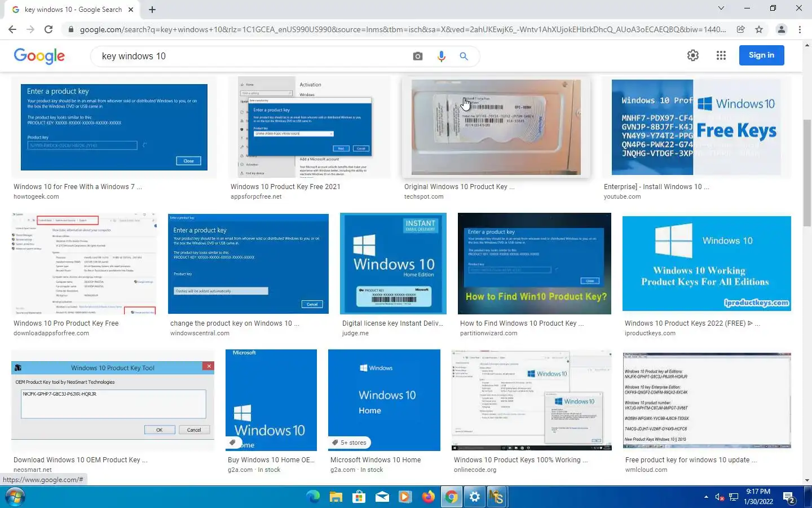Open 'Windows 10 Working Product Keys For All Editions' image
Screen dimensions: 812x508
tap(707, 264)
